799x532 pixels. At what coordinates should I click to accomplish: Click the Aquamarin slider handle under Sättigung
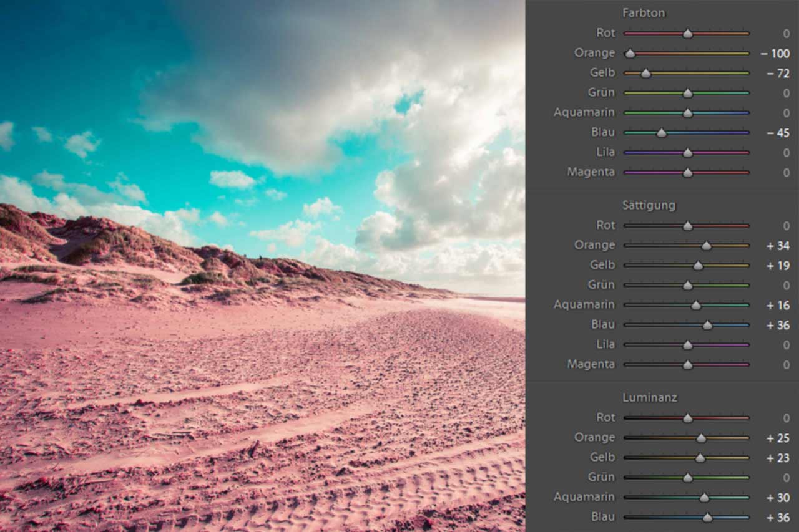point(696,306)
